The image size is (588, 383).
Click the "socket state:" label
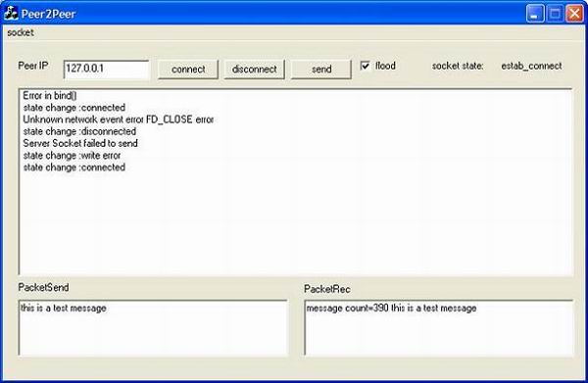(x=458, y=66)
